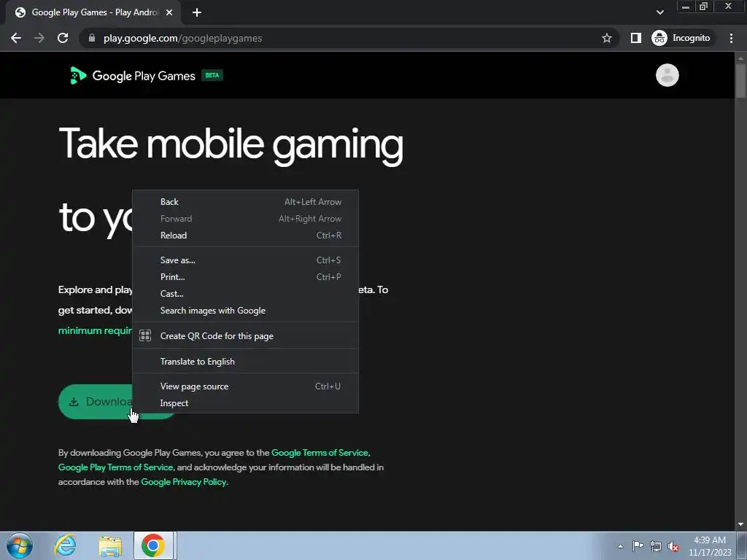Viewport: 747px width, 560px height.
Task: Click the page vertical scrollbar thumb
Action: pos(740,81)
